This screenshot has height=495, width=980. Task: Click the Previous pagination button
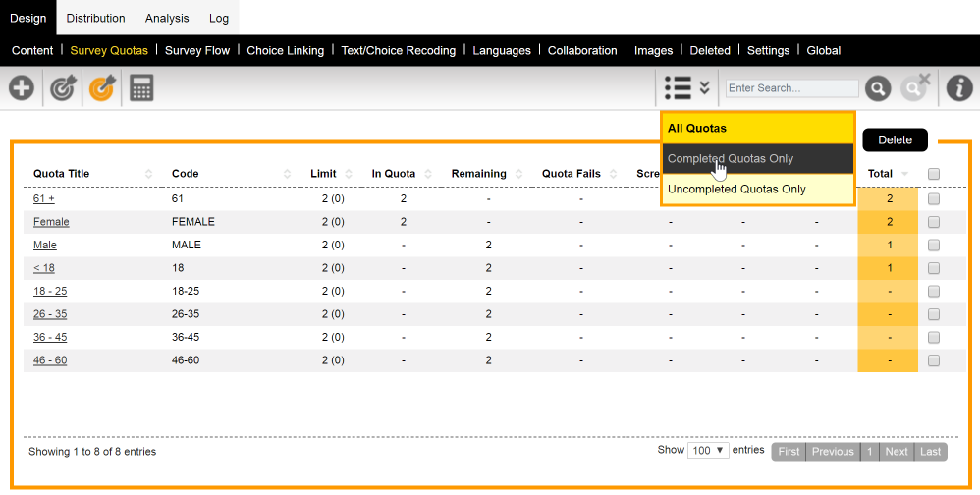point(833,451)
